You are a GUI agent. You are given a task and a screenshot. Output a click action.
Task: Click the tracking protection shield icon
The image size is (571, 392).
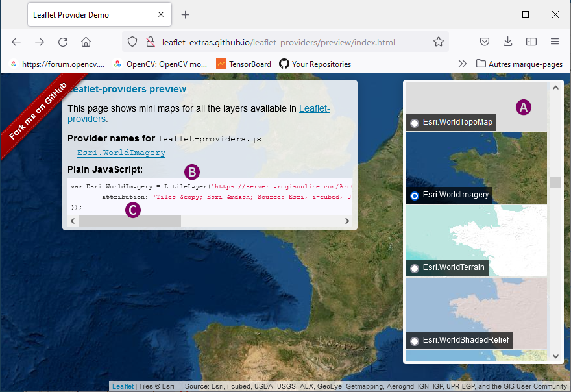[132, 42]
